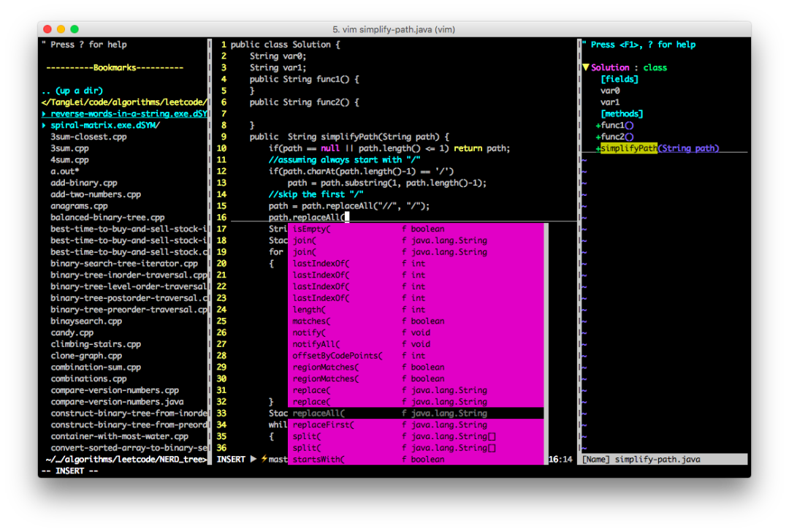Screen dimensions: 789x532
Task: Click the plus icon before func1()
Action: point(598,126)
